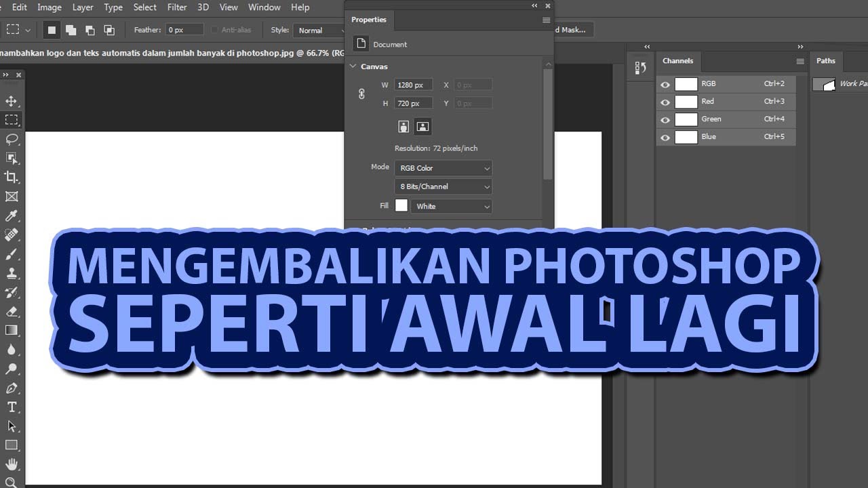Viewport: 868px width, 488px height.
Task: Select the Move tool
Action: click(x=12, y=101)
